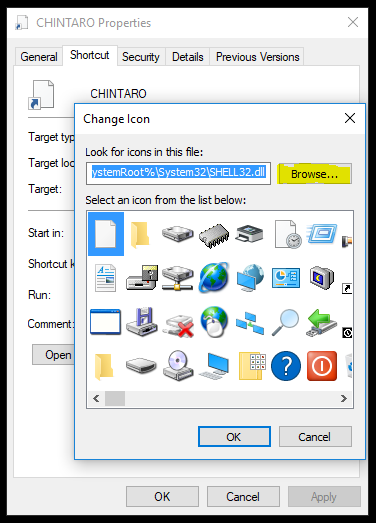This screenshot has height=523, width=376.
Task: Click the partially hidden Open button
Action: [54, 355]
